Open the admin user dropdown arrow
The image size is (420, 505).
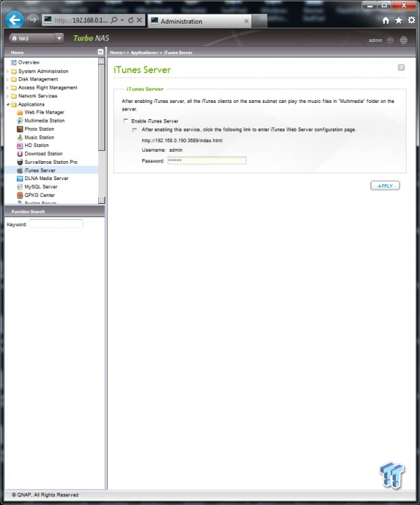[390, 40]
